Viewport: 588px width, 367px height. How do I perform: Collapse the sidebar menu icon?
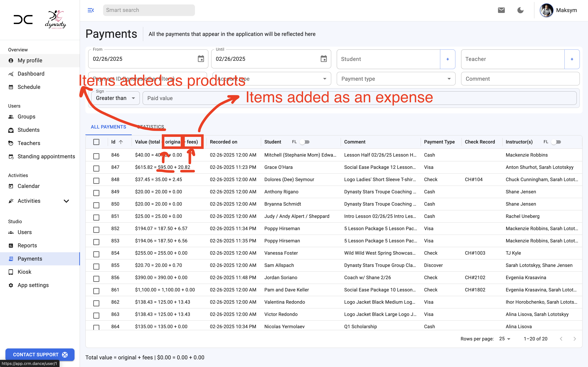[x=91, y=10]
